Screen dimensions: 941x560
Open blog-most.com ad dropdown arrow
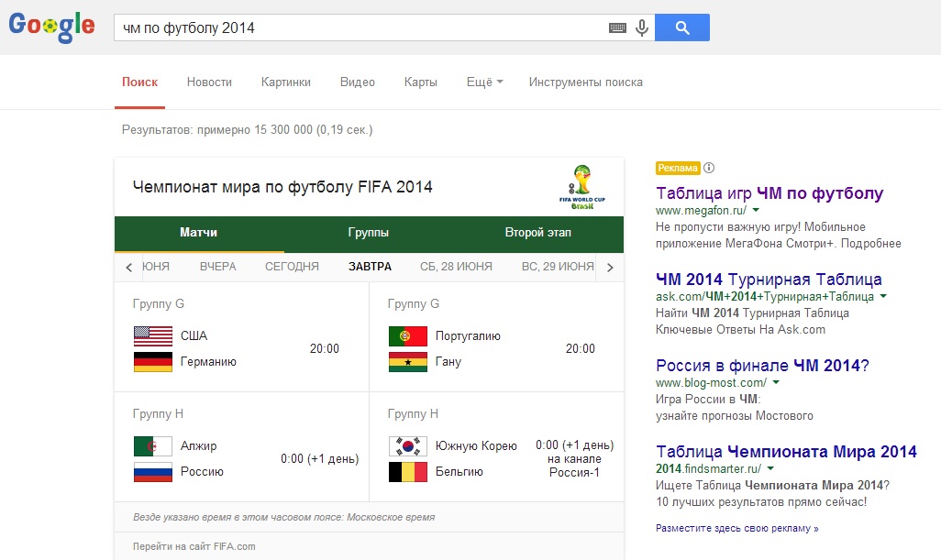tap(775, 382)
